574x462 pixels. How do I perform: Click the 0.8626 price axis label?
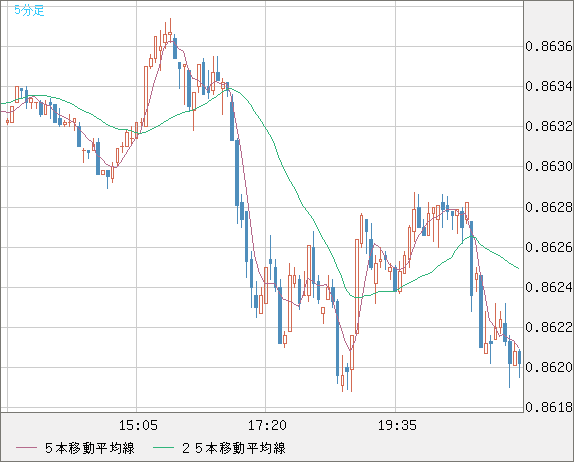[549, 247]
